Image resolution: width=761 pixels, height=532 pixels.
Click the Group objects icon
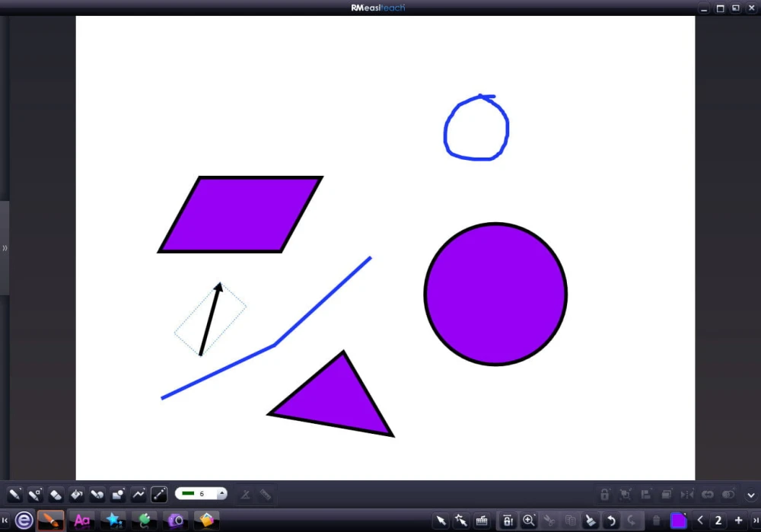(x=625, y=494)
